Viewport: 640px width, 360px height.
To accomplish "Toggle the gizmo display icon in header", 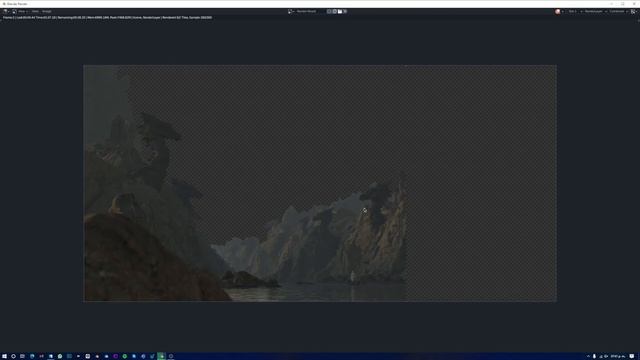I will [x=633, y=11].
